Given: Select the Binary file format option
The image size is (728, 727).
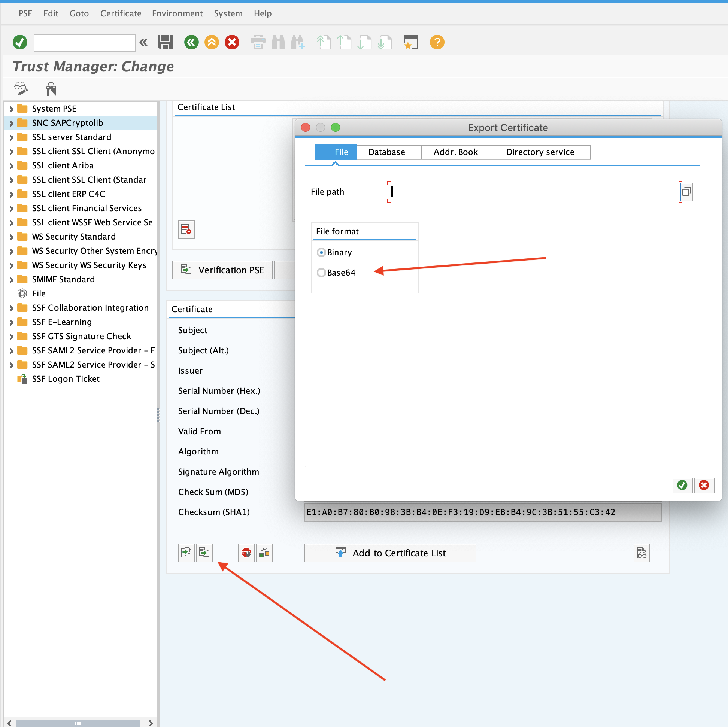Looking at the screenshot, I should (321, 252).
